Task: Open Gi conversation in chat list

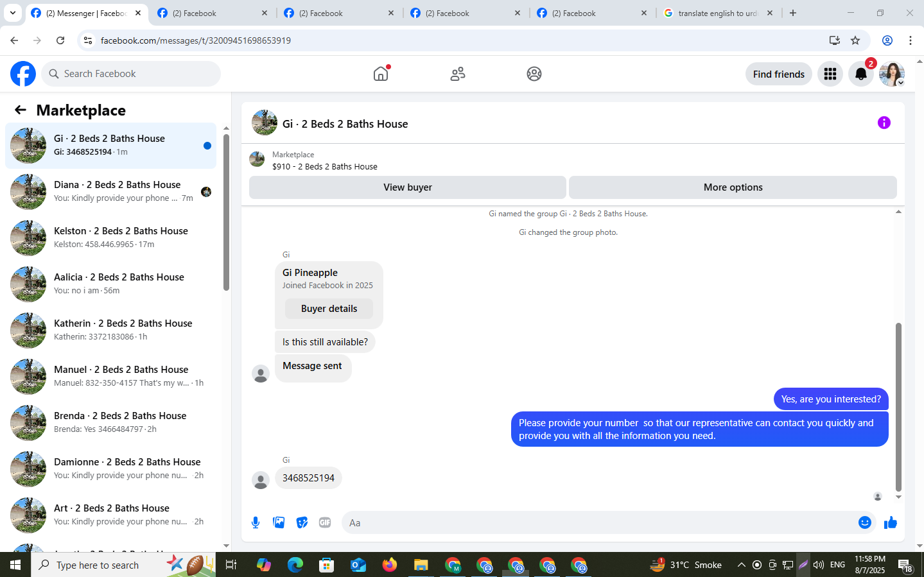Action: [x=110, y=146]
